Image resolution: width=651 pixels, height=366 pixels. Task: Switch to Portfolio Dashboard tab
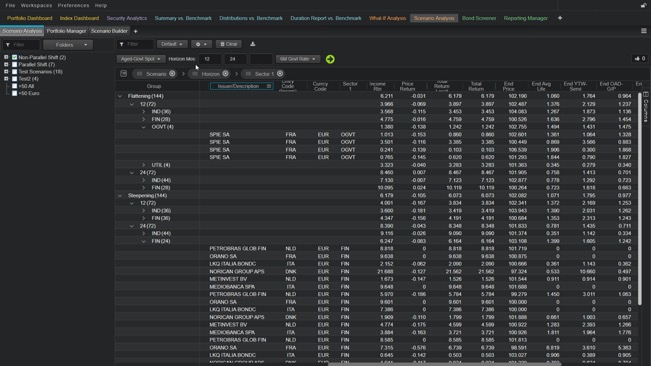tap(29, 18)
